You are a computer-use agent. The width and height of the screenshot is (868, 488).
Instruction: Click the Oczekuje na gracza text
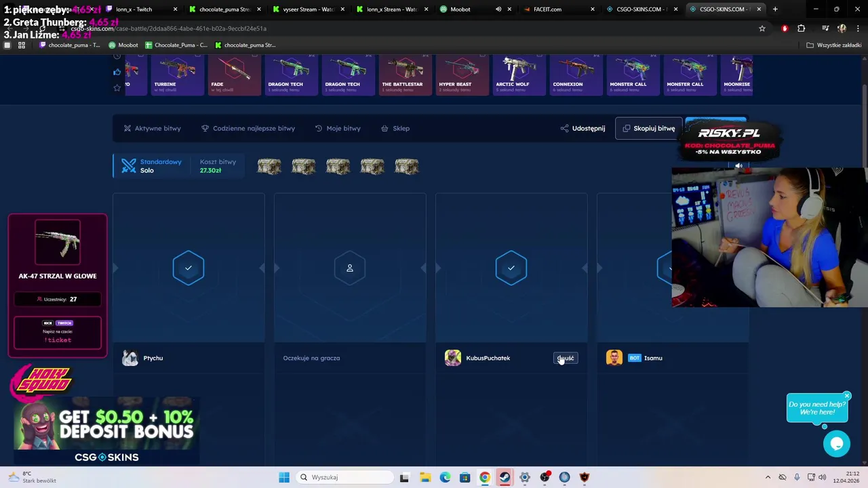click(311, 358)
